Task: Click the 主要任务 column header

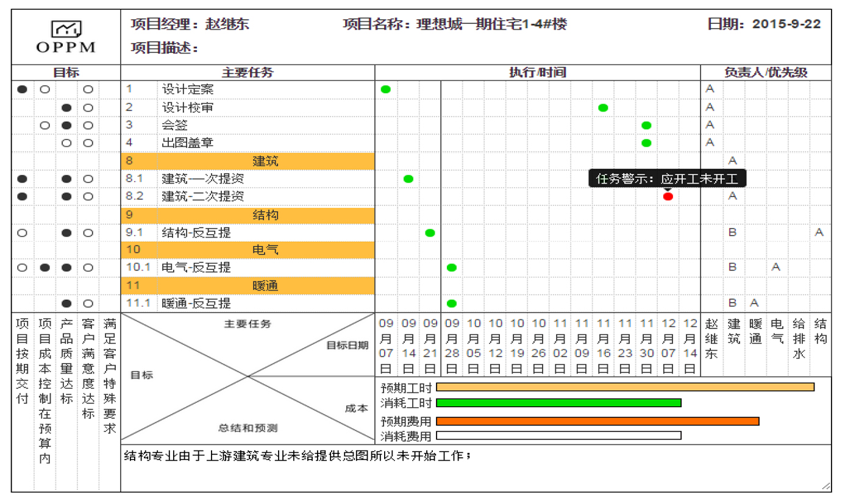Action: 248,73
